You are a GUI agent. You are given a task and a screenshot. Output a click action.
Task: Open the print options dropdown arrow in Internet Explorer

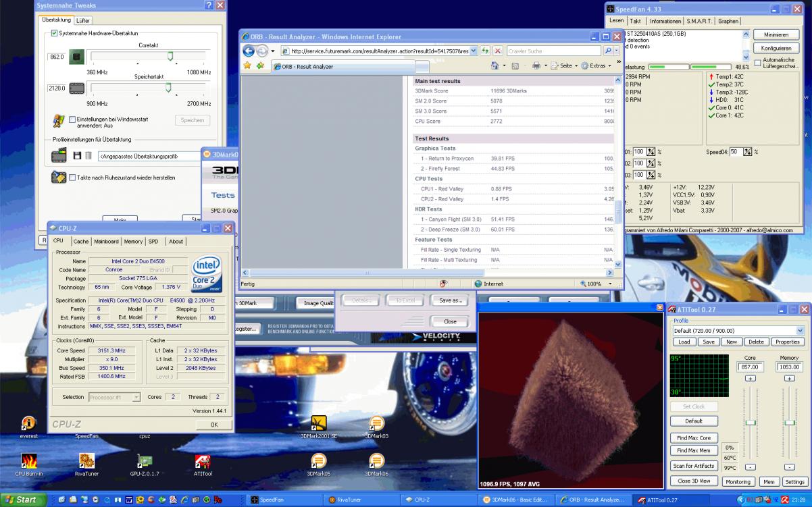[545, 65]
